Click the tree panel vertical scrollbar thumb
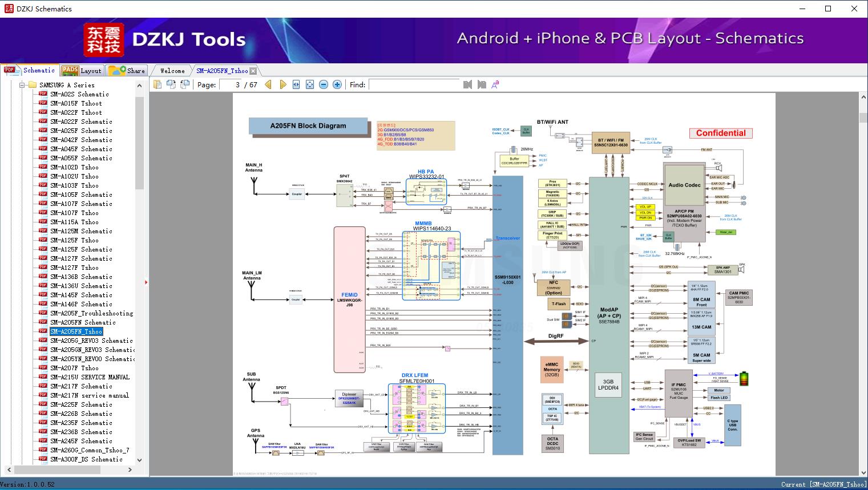Image resolution: width=868 pixels, height=490 pixels. pos(139,143)
